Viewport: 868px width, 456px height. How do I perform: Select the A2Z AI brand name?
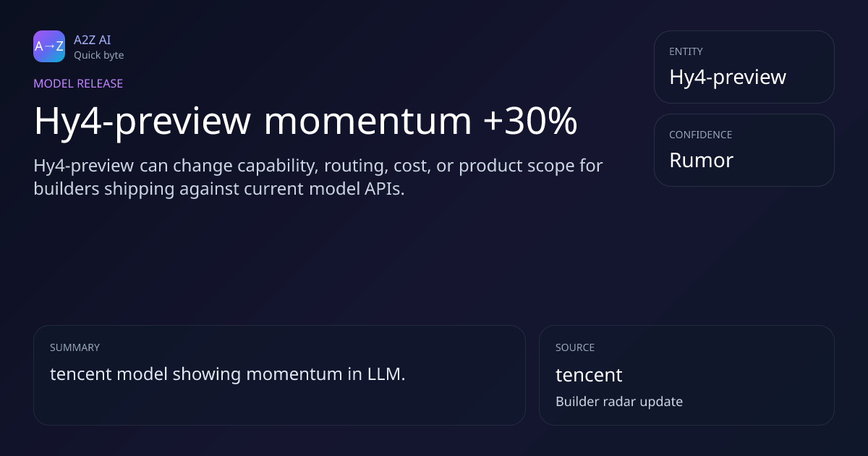(93, 40)
